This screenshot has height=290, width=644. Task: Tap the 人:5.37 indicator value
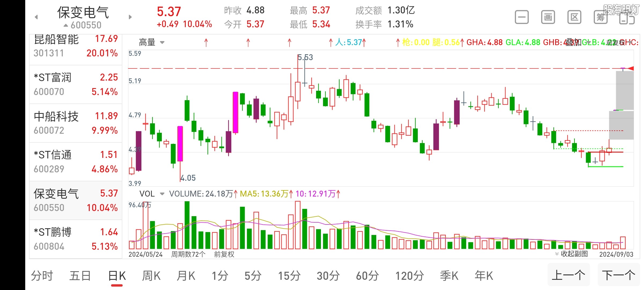click(x=349, y=42)
